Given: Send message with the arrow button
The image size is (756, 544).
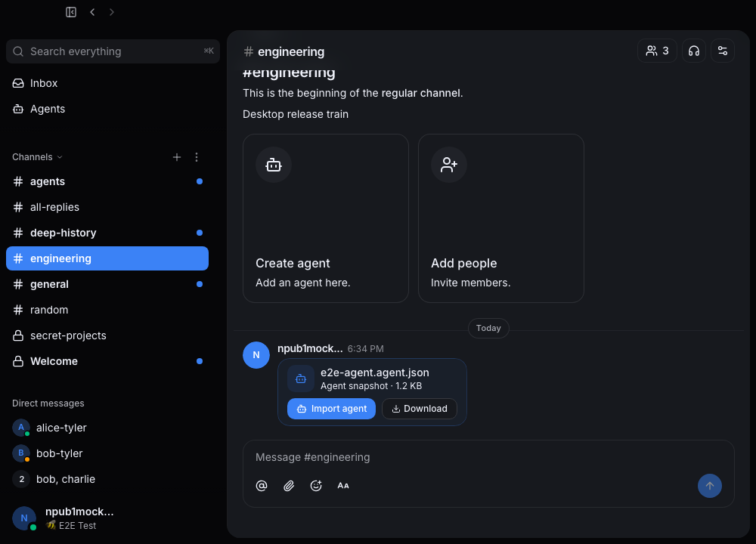Looking at the screenshot, I should tap(710, 486).
